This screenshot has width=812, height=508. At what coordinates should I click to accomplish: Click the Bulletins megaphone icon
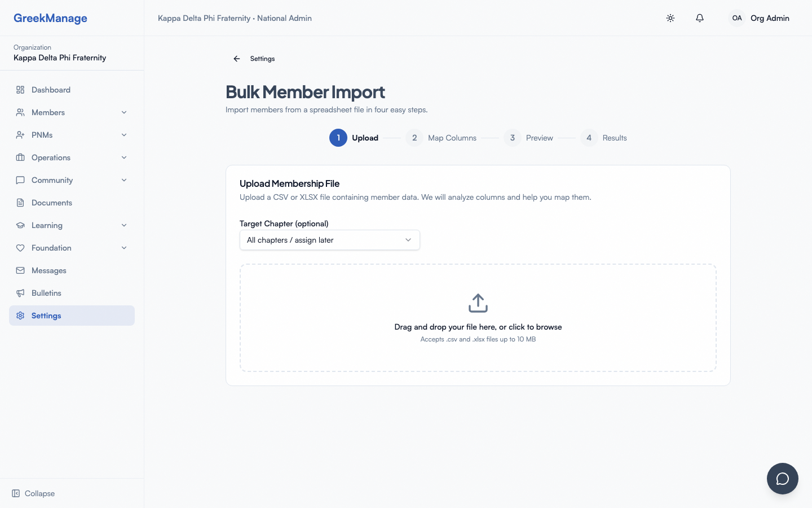point(20,293)
